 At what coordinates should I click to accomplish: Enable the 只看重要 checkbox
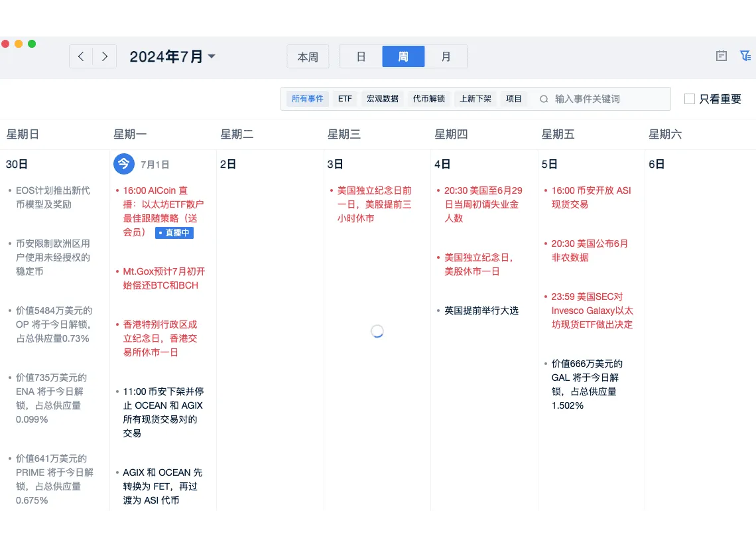point(690,99)
